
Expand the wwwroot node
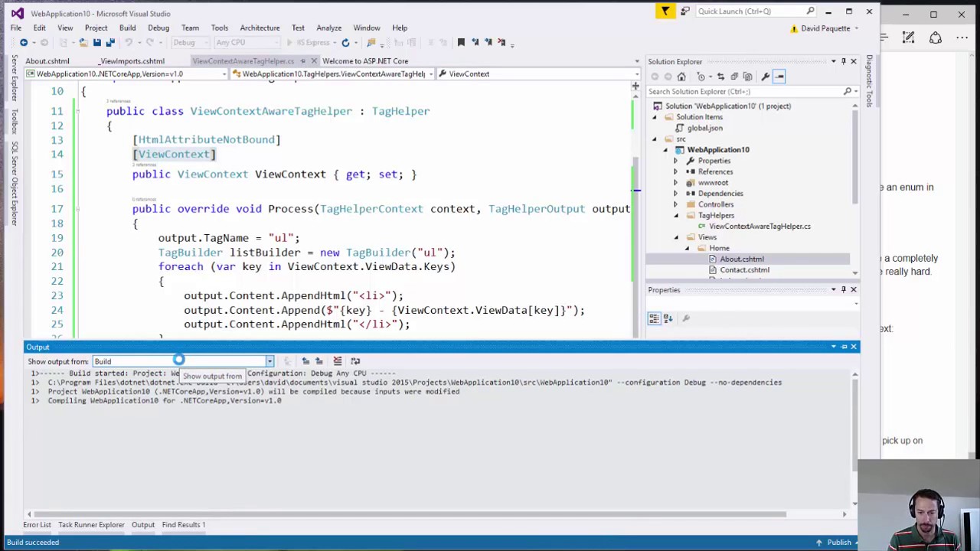pyautogui.click(x=675, y=183)
